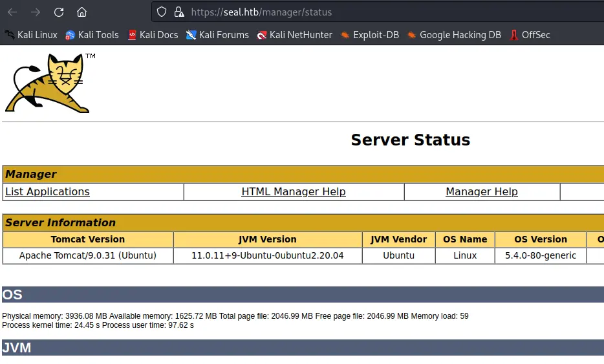This screenshot has width=604, height=364.
Task: Click the Server Information section header
Action: coord(303,222)
